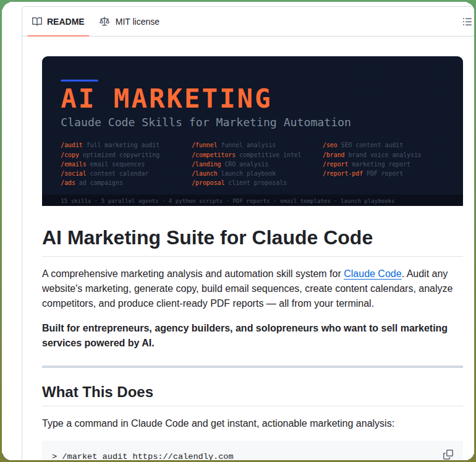Click the 'What This Does' heading
Image resolution: width=476 pixels, height=462 pixels.
(x=98, y=392)
